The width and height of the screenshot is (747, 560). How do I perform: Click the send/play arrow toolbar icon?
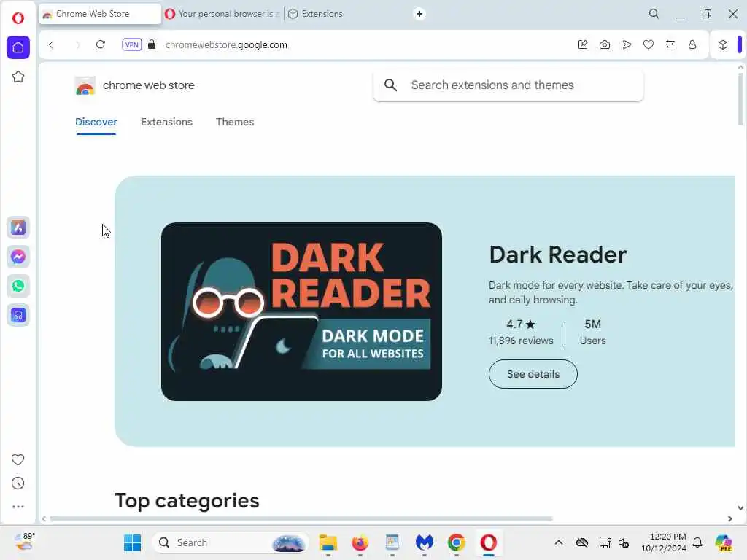click(x=627, y=44)
